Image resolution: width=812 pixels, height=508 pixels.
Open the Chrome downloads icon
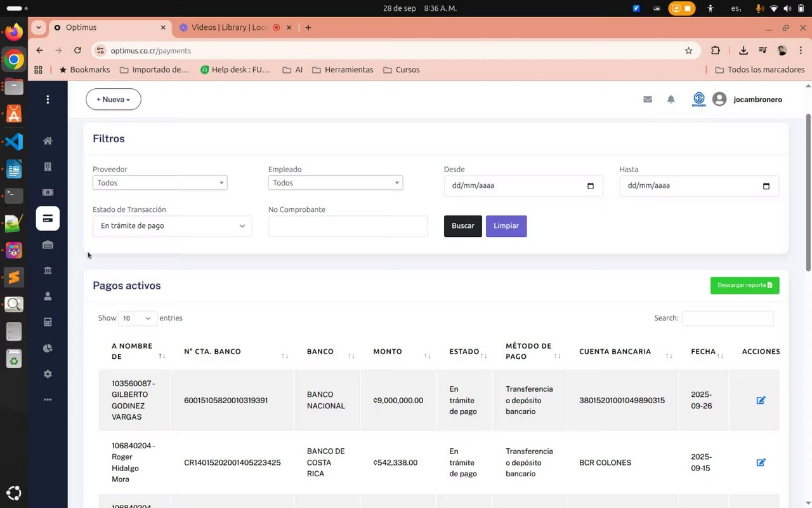[x=743, y=51]
